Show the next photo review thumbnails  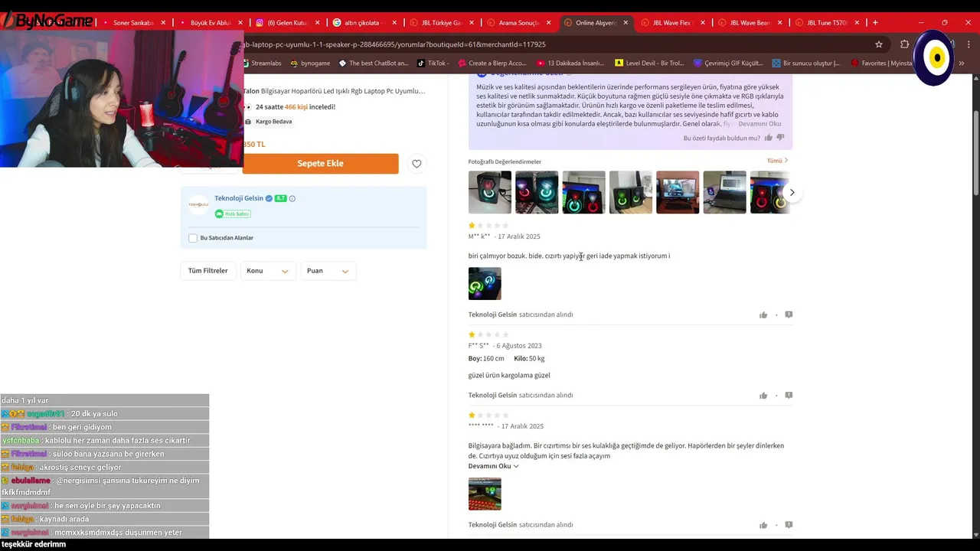point(792,192)
